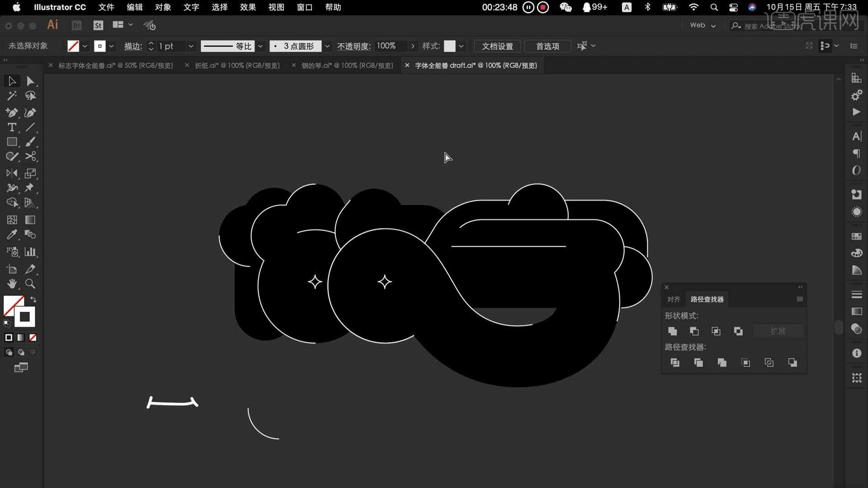Click 文档设置 (Document Setup) button

point(498,45)
